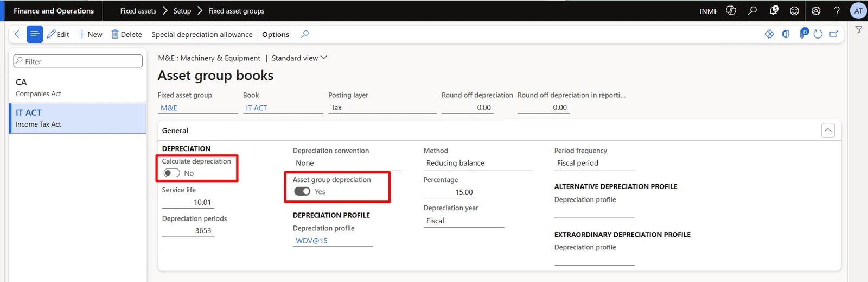Open attachments icon with badge
The width and height of the screenshot is (868, 282).
tap(803, 34)
